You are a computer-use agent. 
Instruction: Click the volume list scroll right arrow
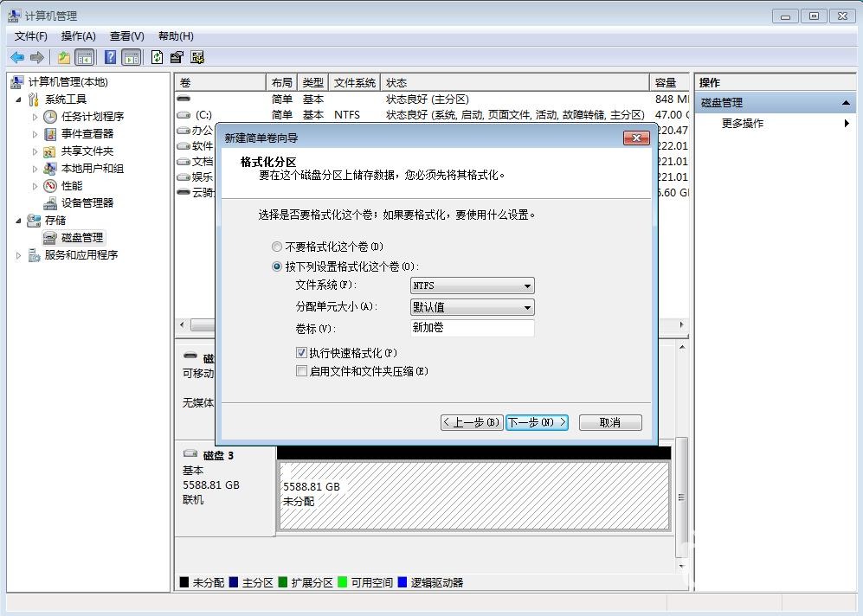pyautogui.click(x=682, y=325)
